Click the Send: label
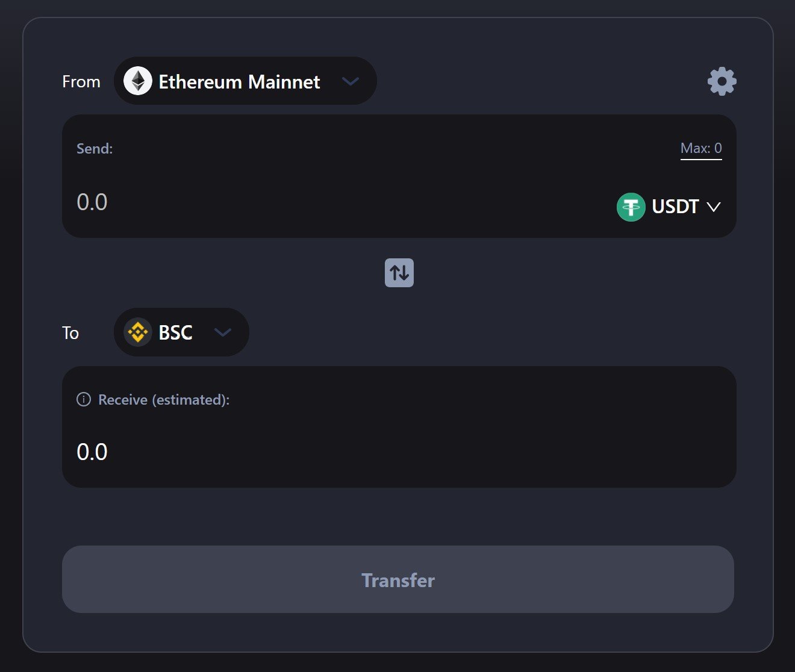 (95, 149)
